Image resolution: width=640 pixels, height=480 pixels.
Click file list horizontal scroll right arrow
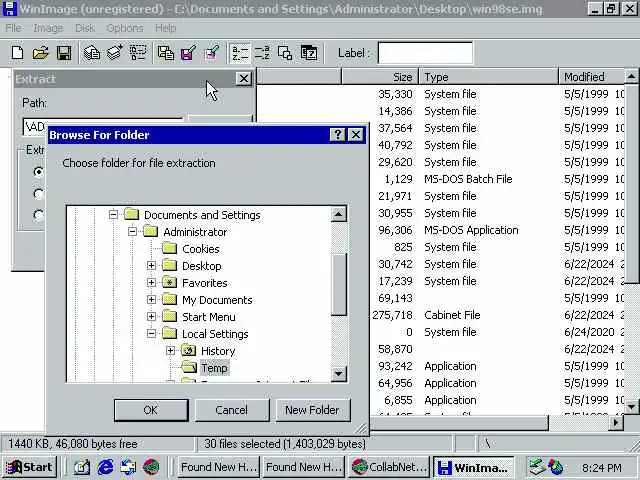click(616, 423)
